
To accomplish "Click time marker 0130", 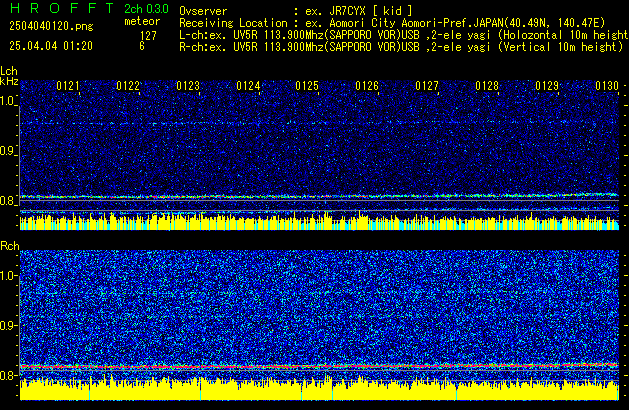I will point(607,86).
